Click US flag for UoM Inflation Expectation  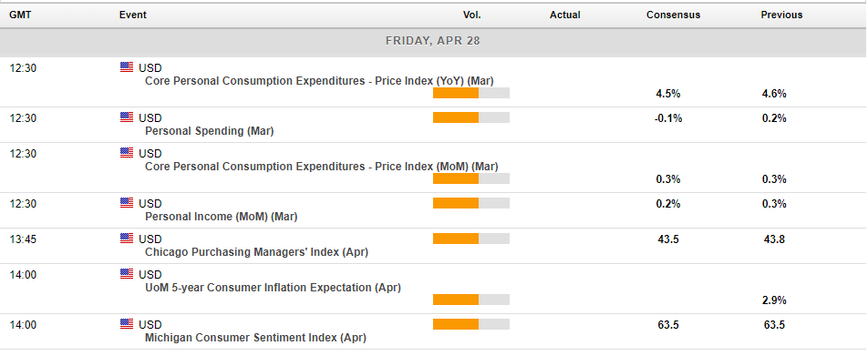pos(127,274)
